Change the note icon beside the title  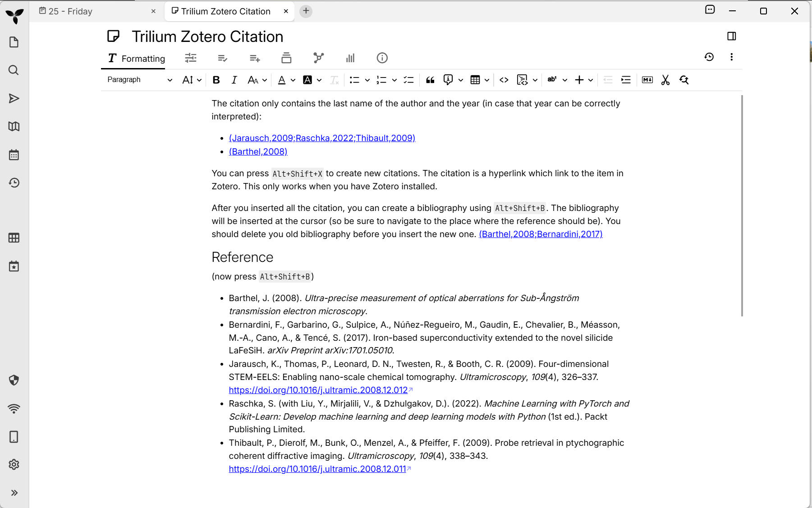click(x=114, y=36)
